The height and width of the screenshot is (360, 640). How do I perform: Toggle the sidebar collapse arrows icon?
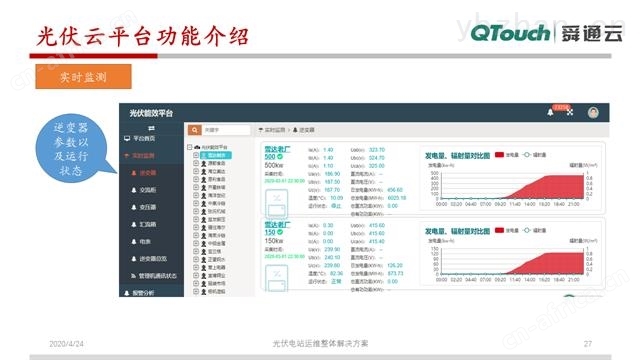coord(151,128)
